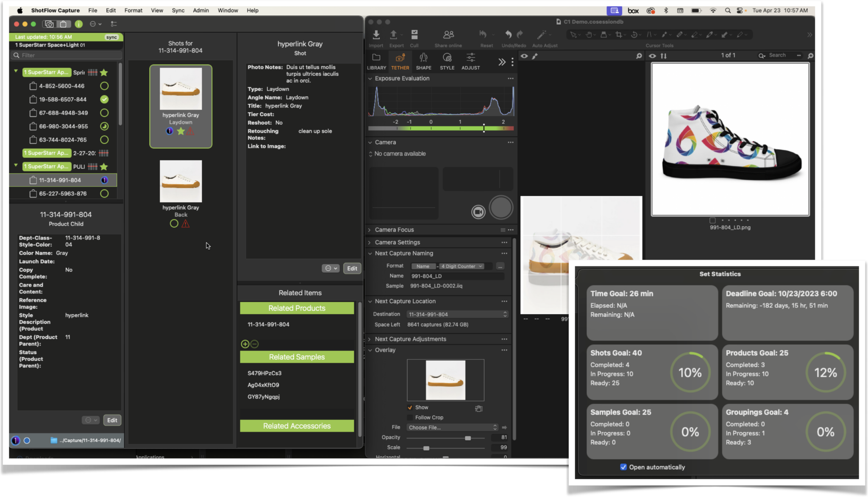Screen dimensions: 868x497
Task: Click the overlay Opacity slider handle
Action: point(467,438)
